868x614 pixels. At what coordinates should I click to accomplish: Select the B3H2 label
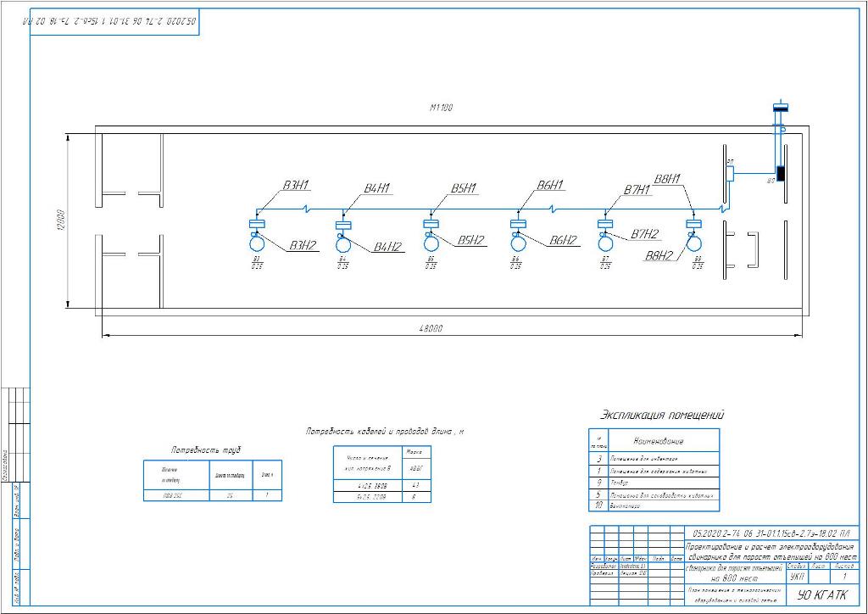[x=303, y=245]
